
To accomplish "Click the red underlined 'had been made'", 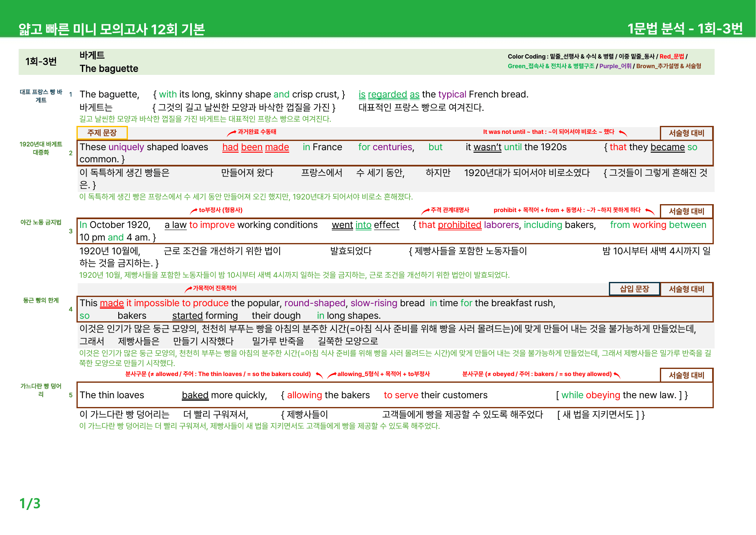I will coord(256,147).
